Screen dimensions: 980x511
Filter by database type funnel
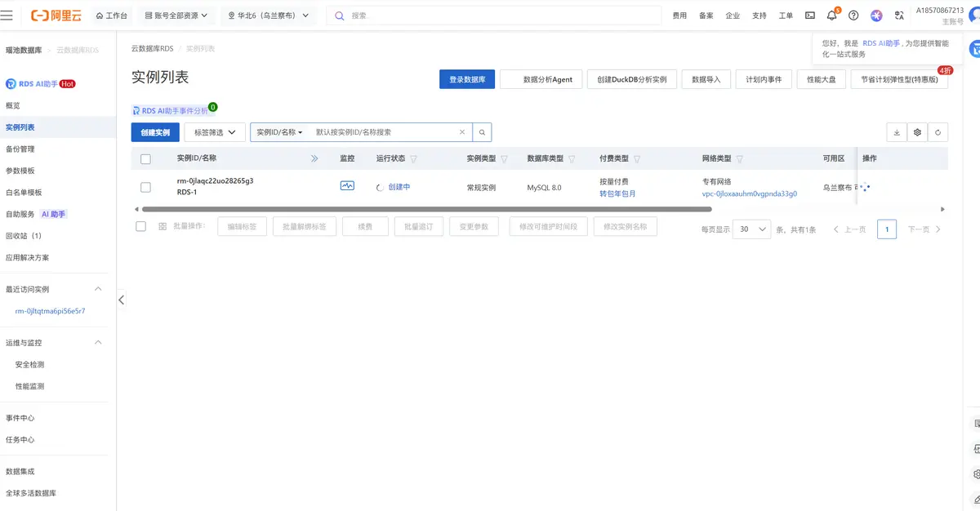[x=572, y=159]
